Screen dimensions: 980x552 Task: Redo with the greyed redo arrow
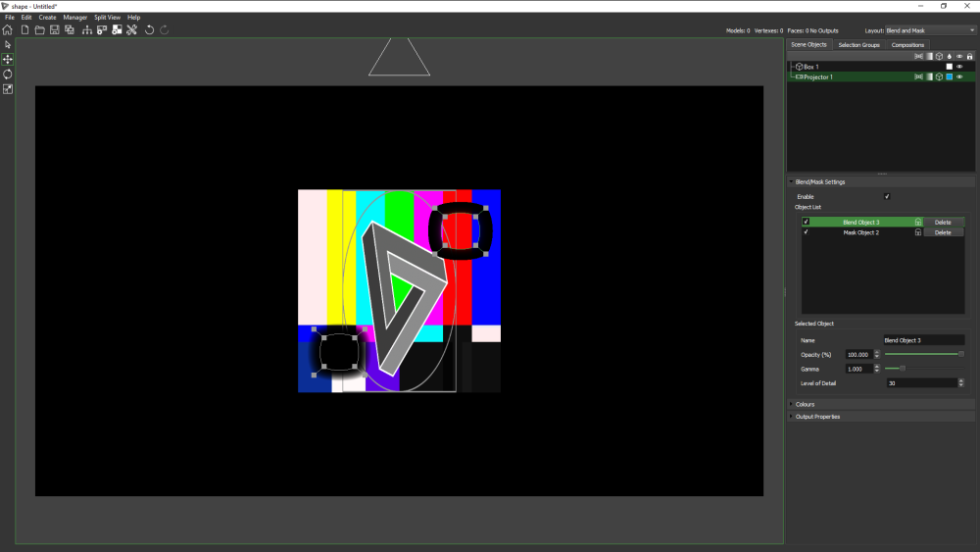(165, 30)
